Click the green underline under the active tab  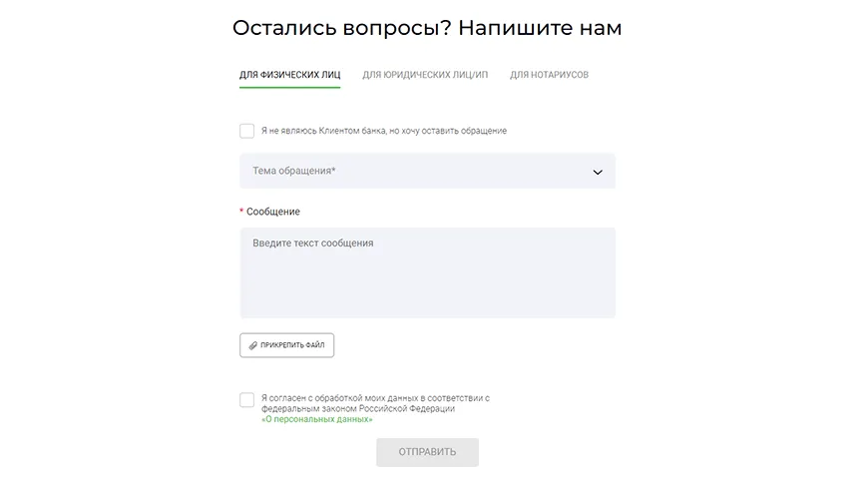pos(289,88)
